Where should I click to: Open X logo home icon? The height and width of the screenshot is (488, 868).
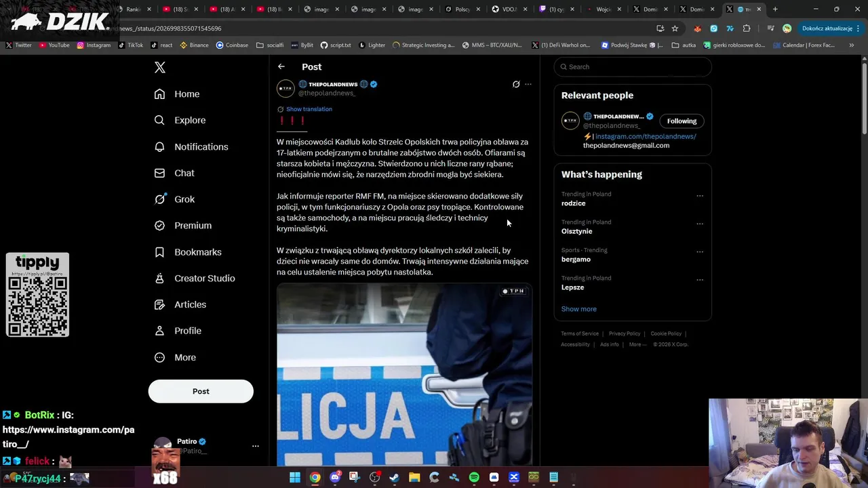[160, 67]
